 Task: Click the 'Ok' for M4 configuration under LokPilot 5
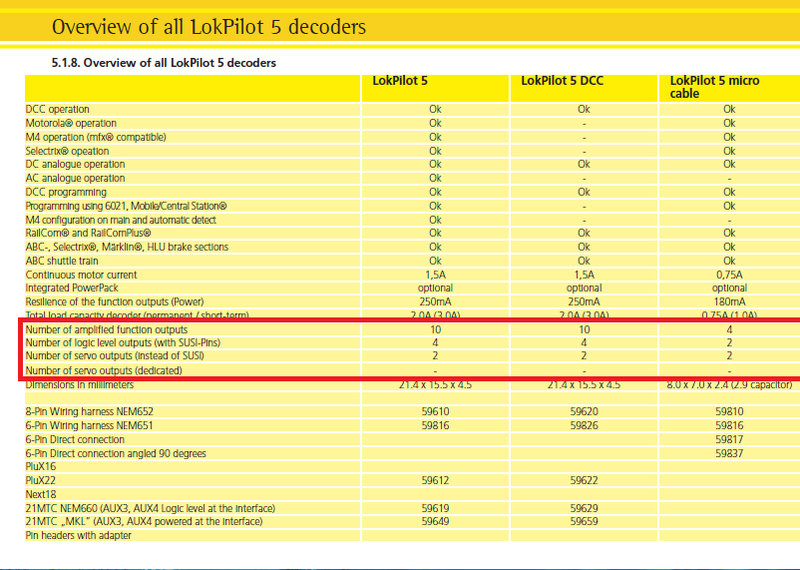pos(435,220)
